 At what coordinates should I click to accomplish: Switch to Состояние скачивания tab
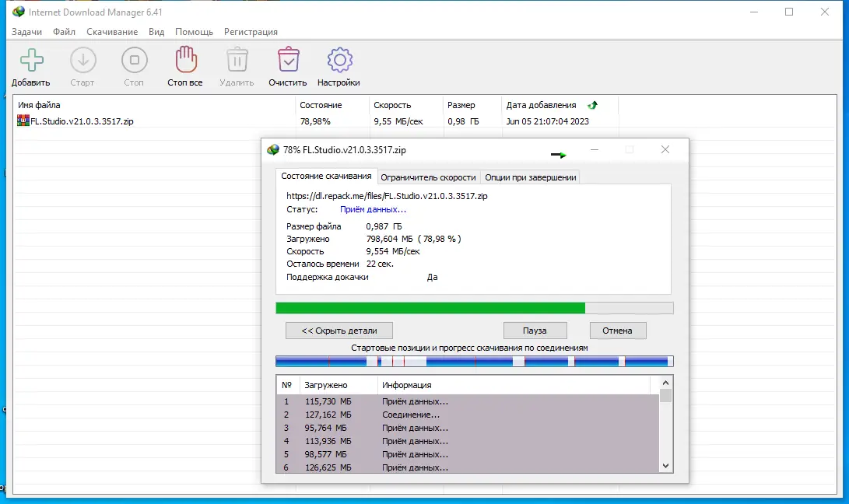coord(326,176)
